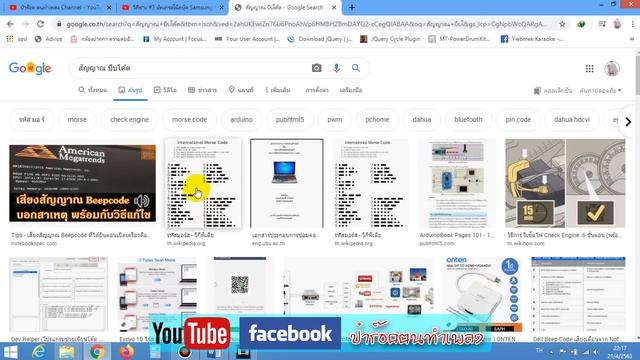Switch to the second YouTube Samsung tab
Screen dimensions: 640x360
172,7
